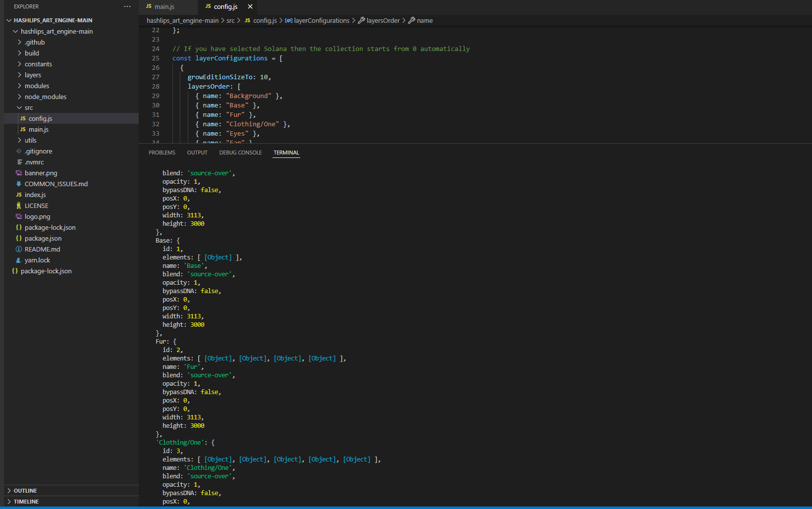Switch to the main.js editor tab
Viewport: 812px width, 509px height.
164,6
